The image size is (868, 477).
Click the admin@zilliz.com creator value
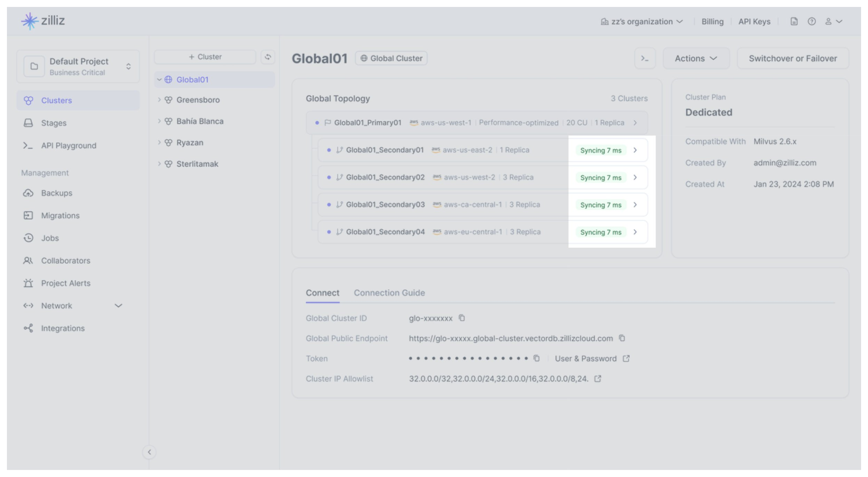[x=785, y=163]
